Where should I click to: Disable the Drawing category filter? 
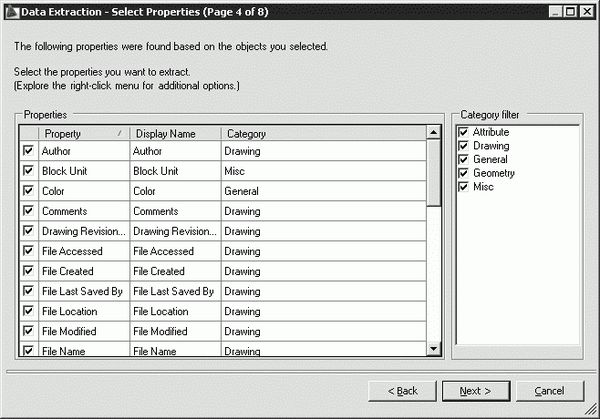[x=463, y=146]
